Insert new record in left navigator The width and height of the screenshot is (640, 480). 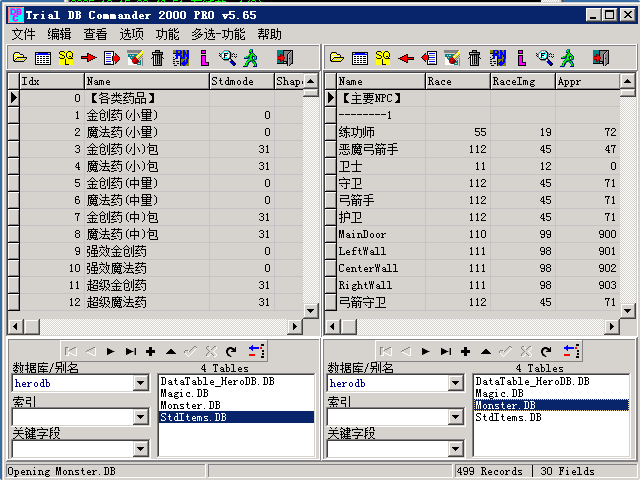(x=151, y=351)
